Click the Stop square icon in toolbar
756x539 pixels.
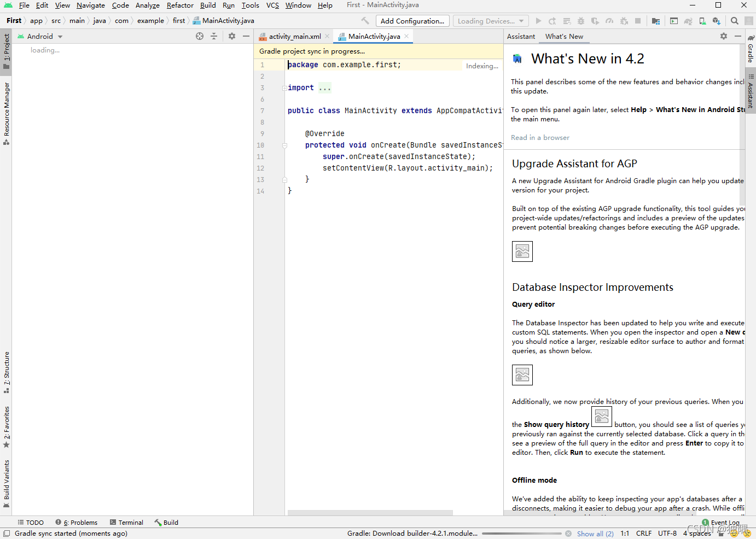click(638, 21)
